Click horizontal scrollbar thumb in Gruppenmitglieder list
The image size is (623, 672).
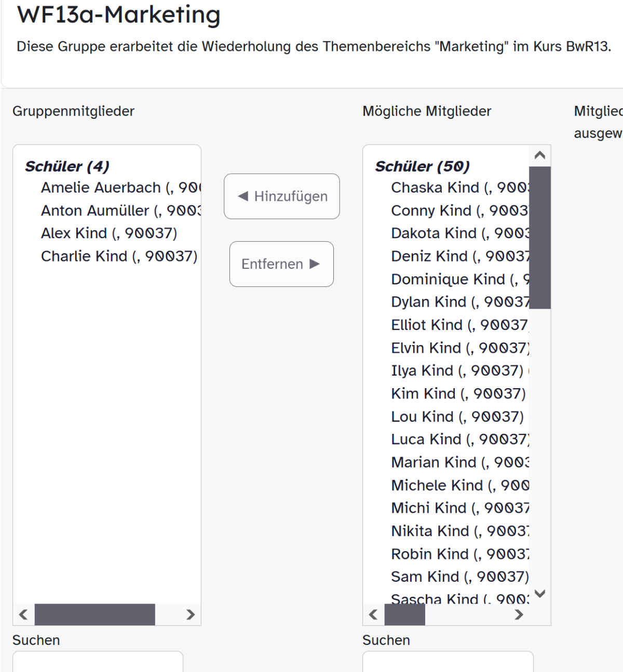pyautogui.click(x=94, y=615)
